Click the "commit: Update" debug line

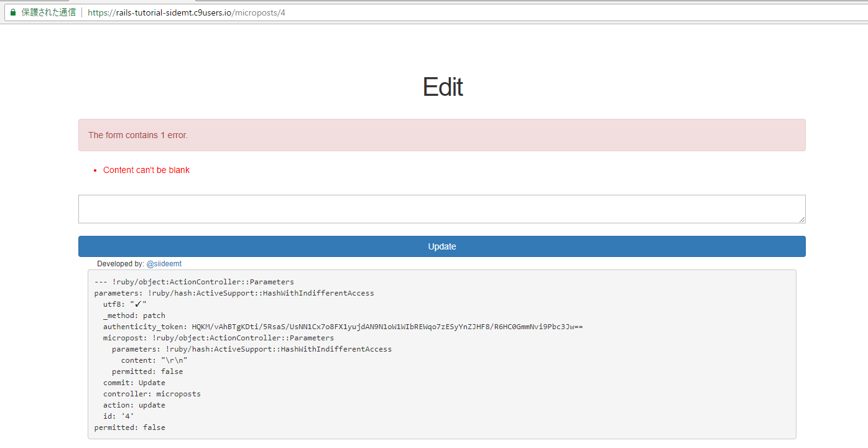pos(134,383)
